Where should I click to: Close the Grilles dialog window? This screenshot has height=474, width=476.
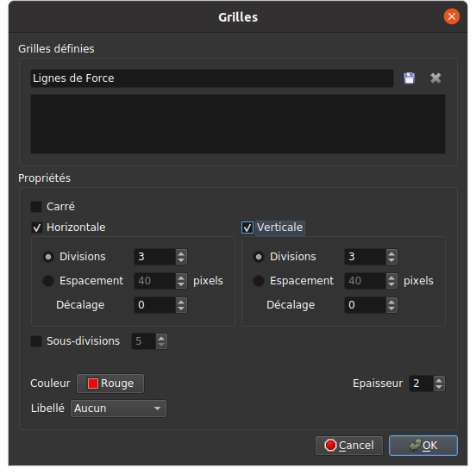click(x=451, y=16)
